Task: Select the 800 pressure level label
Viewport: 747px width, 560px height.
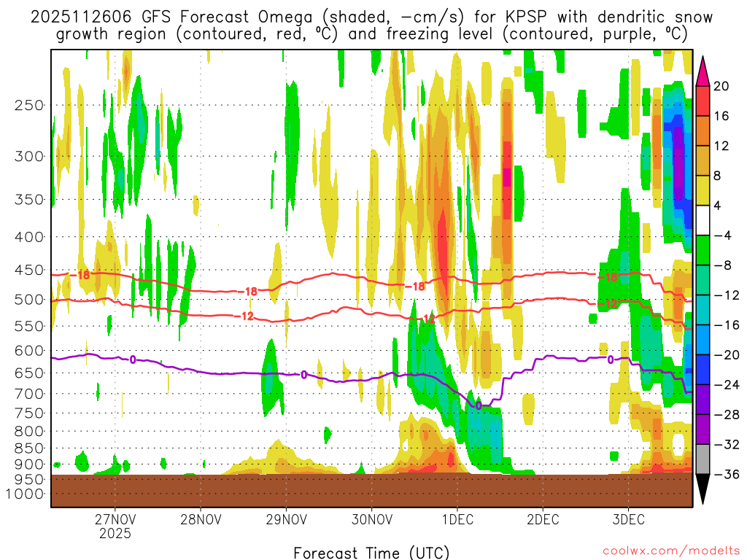Action: click(x=29, y=432)
